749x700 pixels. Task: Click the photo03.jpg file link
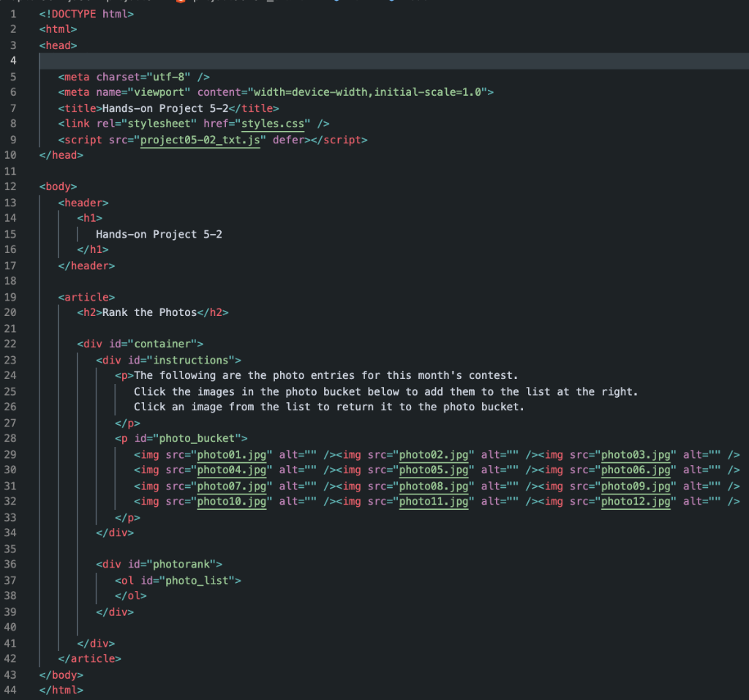tap(636, 454)
